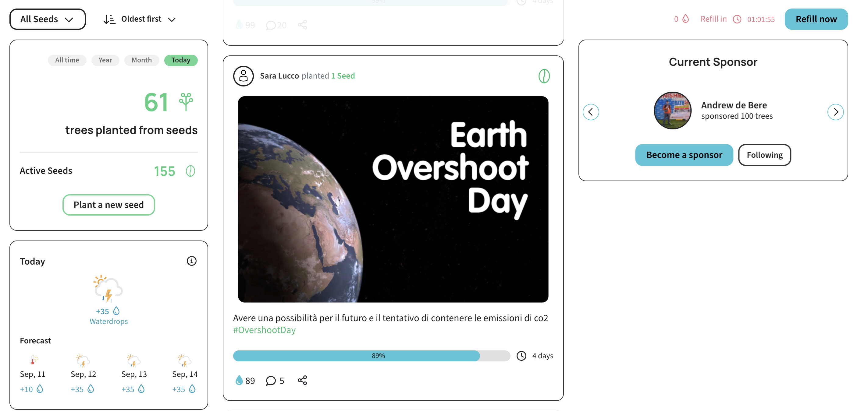The height and width of the screenshot is (411, 868).
Task: Open Sara Lucco's profile avatar
Action: (x=243, y=76)
